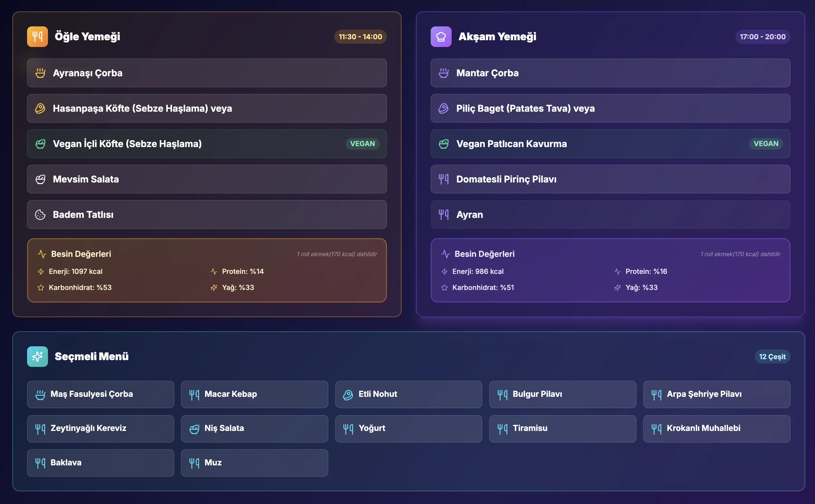The width and height of the screenshot is (815, 504).
Task: Click the 12 Çeşit count badge
Action: [x=772, y=357]
